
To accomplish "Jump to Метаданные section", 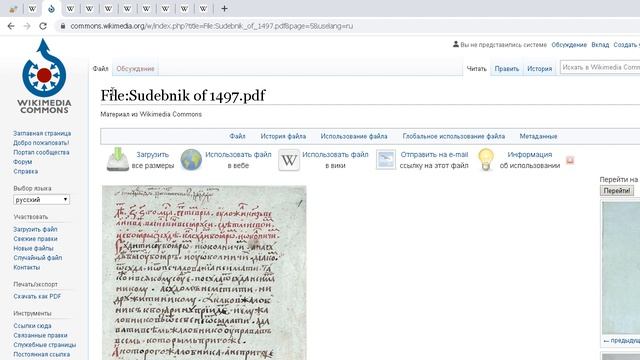I will (538, 136).
